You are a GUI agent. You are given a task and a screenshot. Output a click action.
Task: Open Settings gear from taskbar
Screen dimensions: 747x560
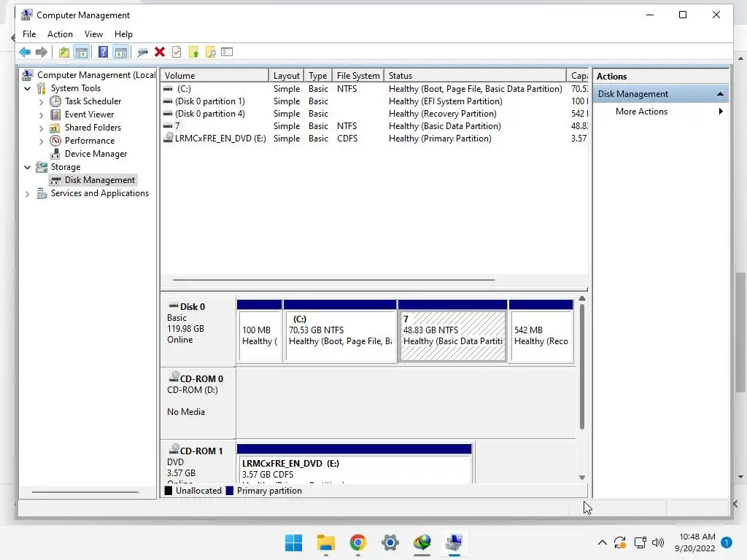pos(390,542)
